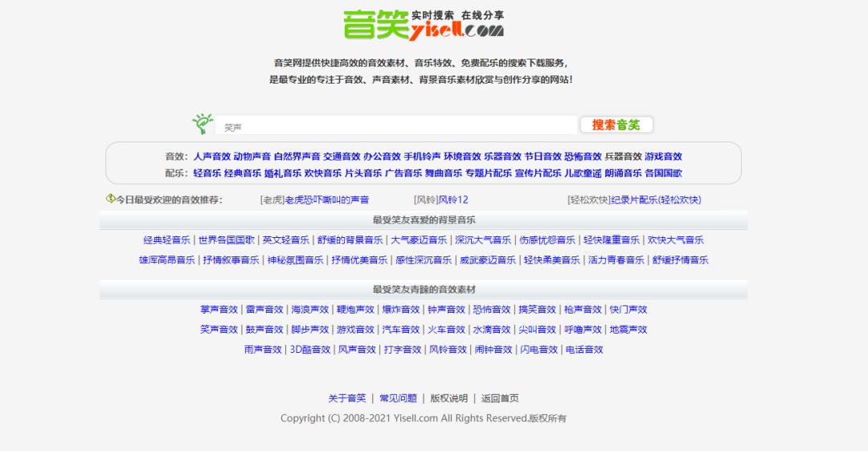This screenshot has width=868, height=451.
Task: Open the 兵器音效 category
Action: (x=624, y=156)
